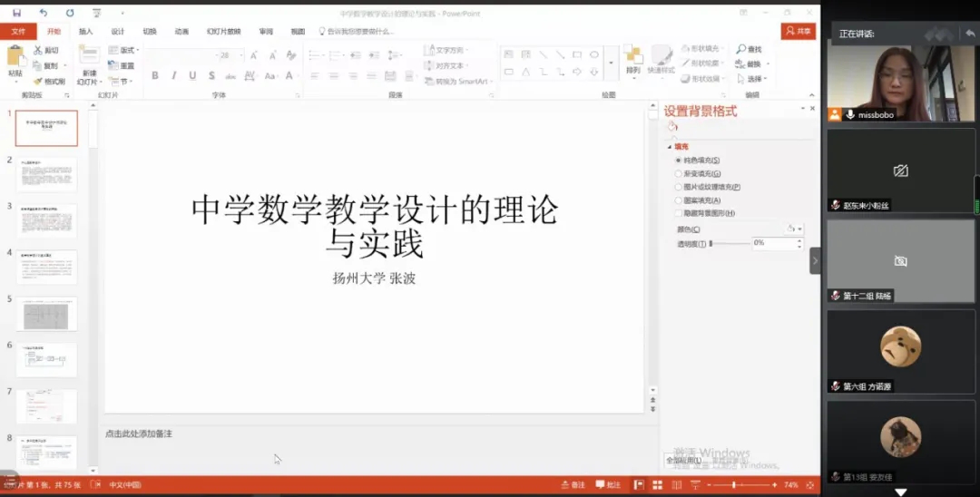The image size is (980, 497).
Task: Click the Reset (重置) slide icon
Action: click(x=113, y=65)
